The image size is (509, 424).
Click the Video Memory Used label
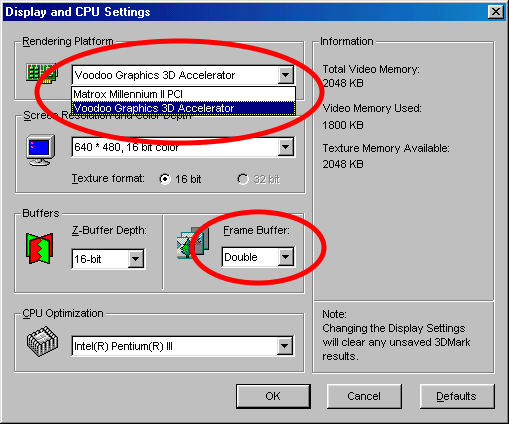click(x=372, y=108)
